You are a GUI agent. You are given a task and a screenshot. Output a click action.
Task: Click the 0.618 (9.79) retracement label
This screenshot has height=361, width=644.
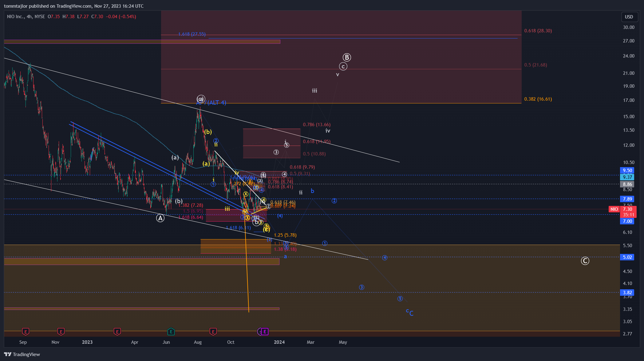pos(302,167)
